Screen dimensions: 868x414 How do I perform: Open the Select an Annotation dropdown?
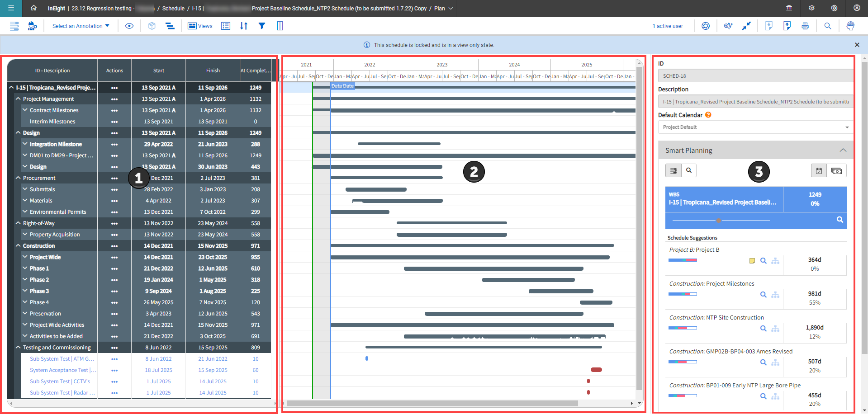click(x=80, y=26)
